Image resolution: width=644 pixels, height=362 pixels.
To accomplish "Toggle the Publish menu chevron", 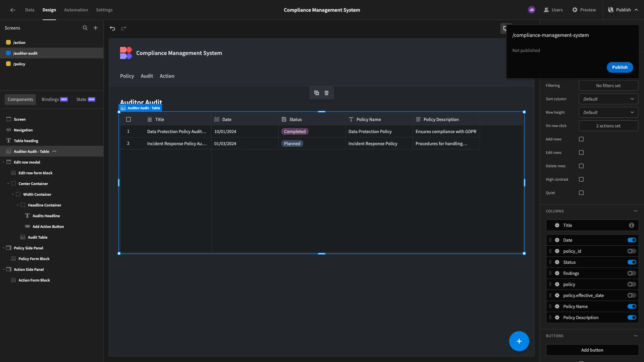I will click(x=636, y=10).
